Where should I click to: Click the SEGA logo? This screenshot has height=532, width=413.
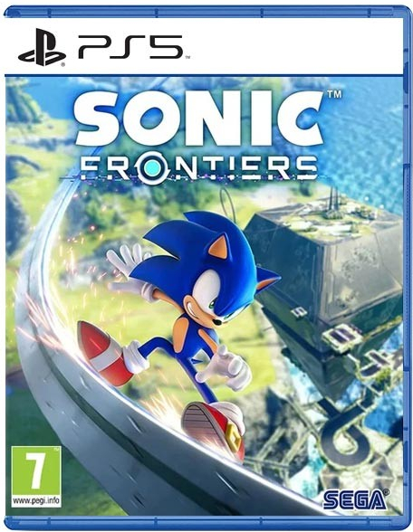click(355, 499)
